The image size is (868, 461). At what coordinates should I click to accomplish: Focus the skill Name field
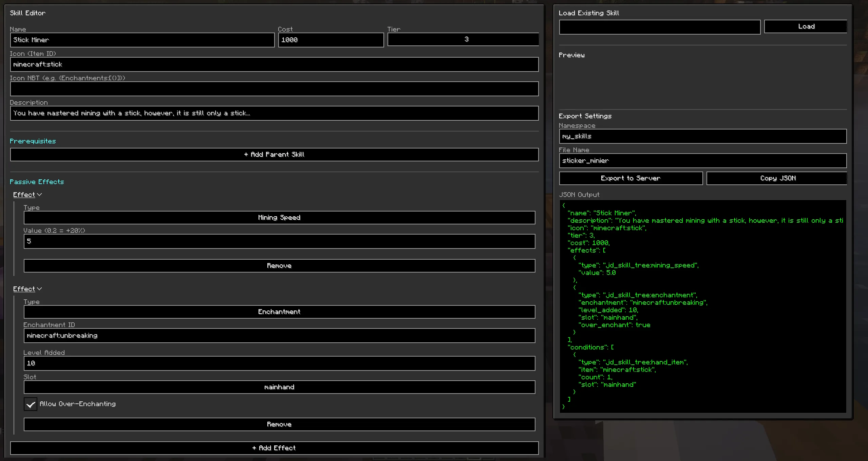[x=142, y=40]
